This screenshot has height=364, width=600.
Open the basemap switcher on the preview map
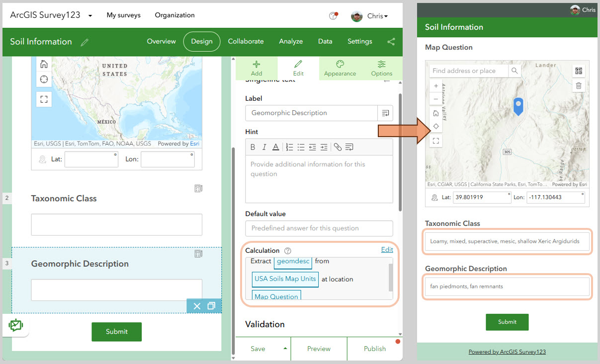tap(579, 71)
